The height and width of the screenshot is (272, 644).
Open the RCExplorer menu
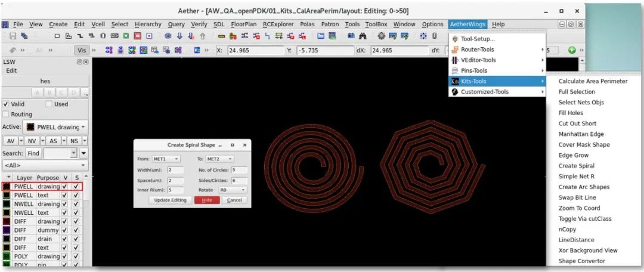[x=278, y=24]
